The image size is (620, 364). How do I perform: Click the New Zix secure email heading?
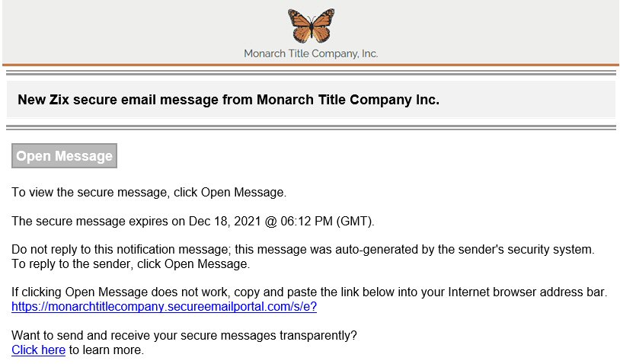(x=229, y=100)
